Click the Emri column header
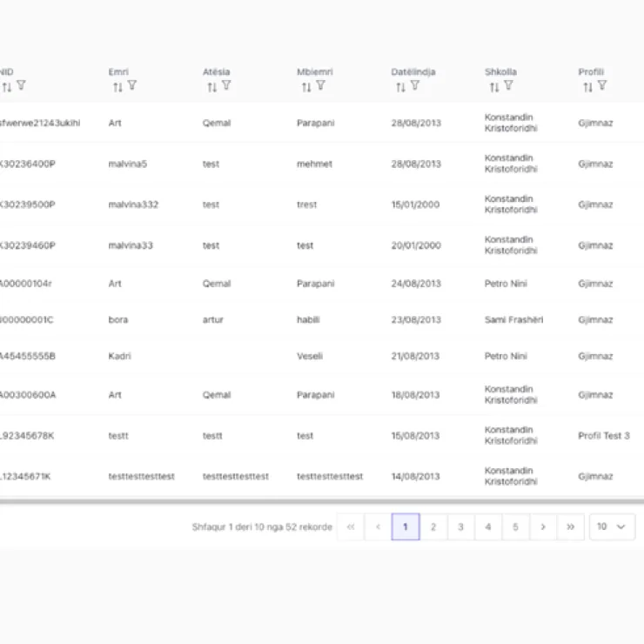This screenshot has height=644, width=644. (118, 72)
